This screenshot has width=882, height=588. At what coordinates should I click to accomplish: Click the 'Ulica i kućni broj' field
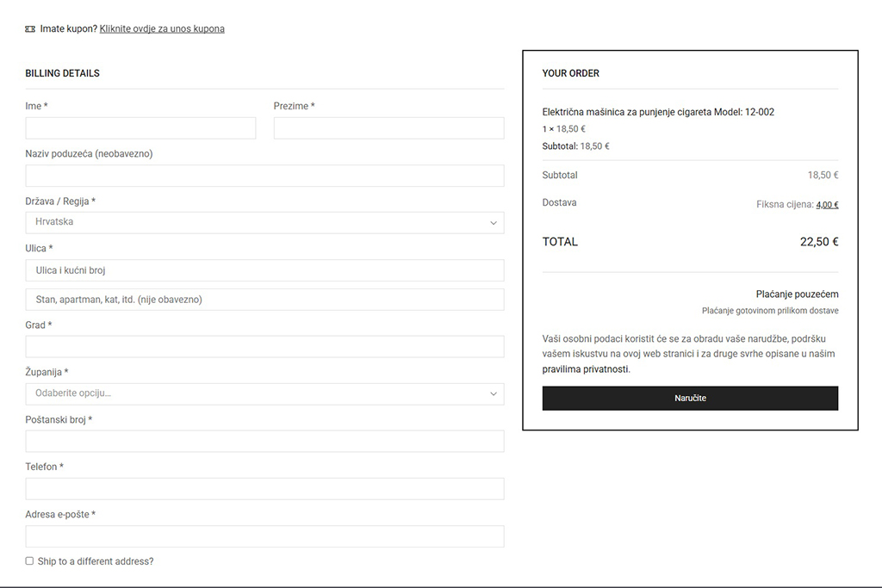point(264,270)
